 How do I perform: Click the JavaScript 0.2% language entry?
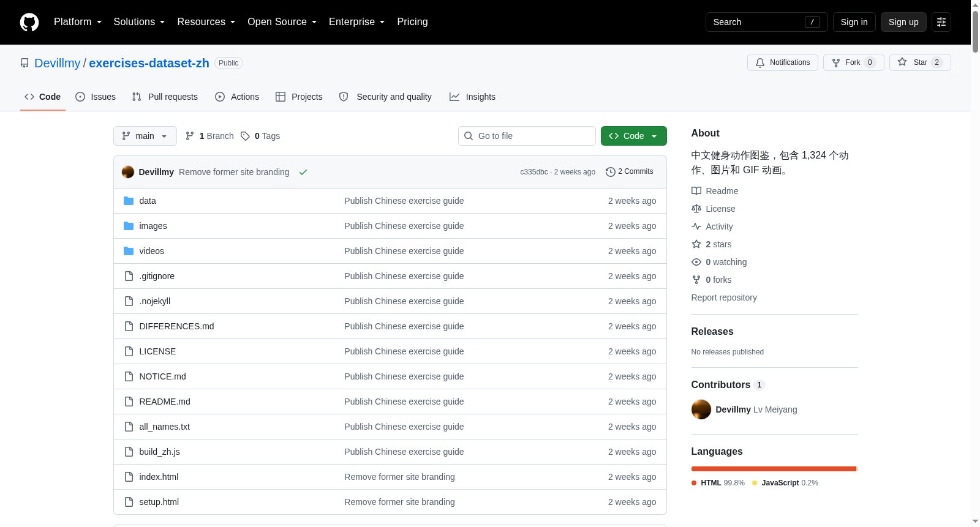(785, 483)
